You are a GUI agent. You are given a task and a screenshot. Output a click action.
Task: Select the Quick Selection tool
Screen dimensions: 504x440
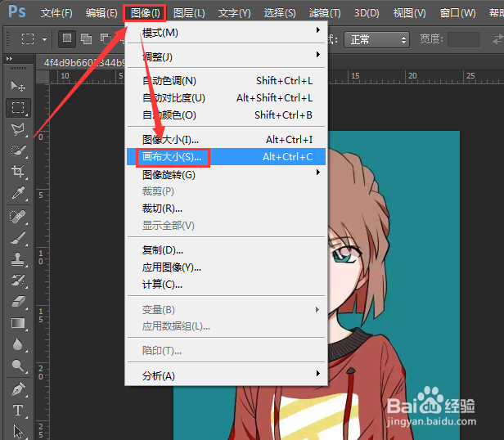click(18, 150)
